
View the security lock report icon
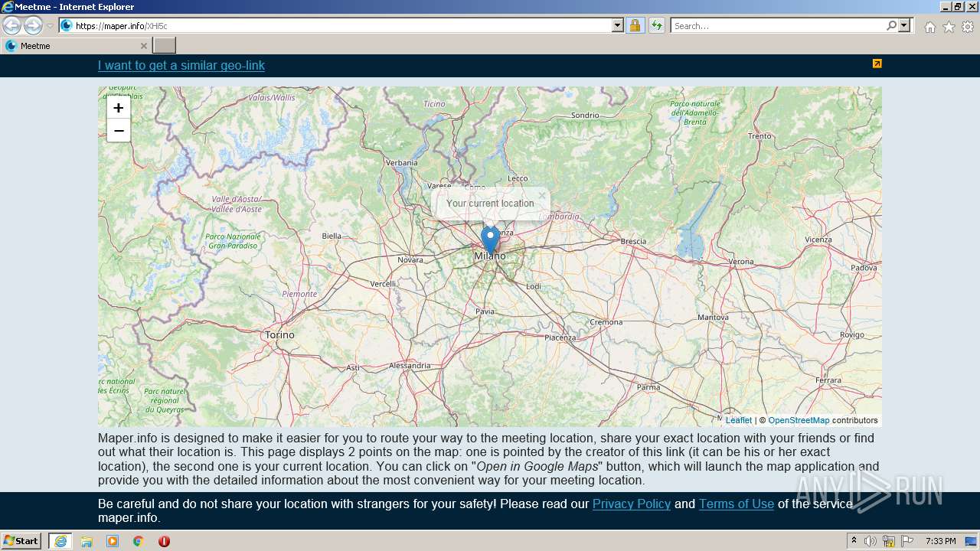click(635, 26)
